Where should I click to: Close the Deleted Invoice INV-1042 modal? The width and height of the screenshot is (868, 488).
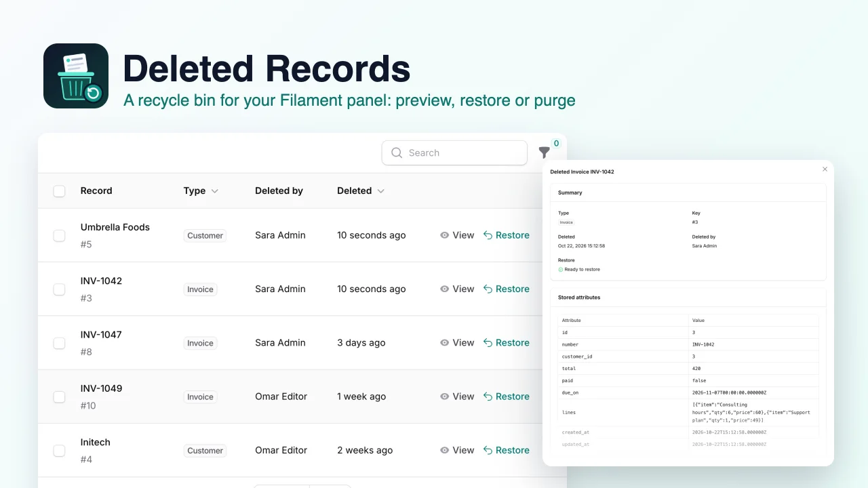pos(825,169)
